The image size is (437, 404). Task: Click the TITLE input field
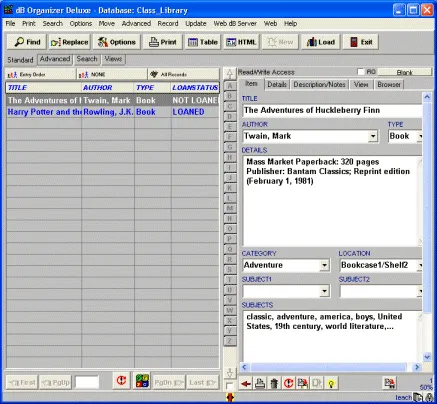[x=332, y=110]
